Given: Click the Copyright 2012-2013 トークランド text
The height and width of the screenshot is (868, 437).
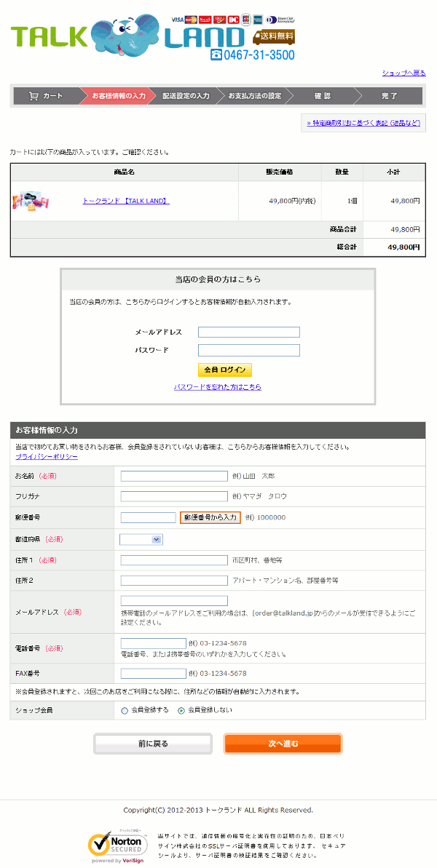Looking at the screenshot, I should pos(218,810).
